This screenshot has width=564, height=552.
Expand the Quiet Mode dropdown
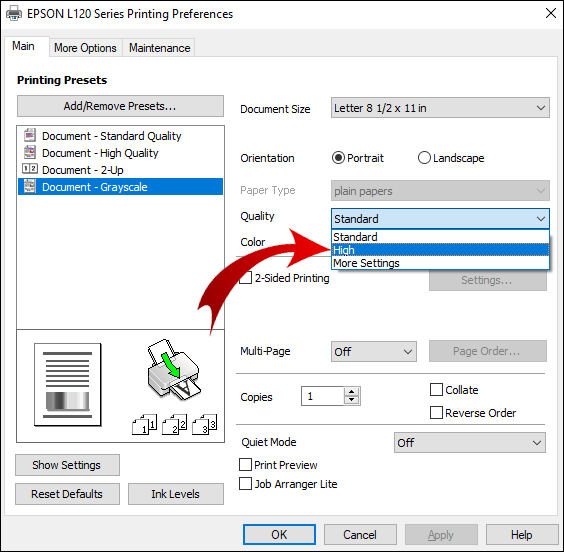click(x=470, y=443)
